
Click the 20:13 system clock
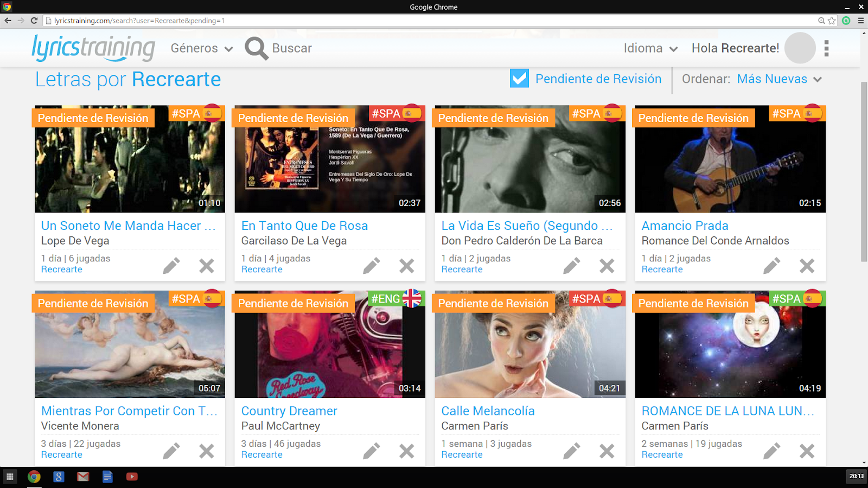[857, 476]
